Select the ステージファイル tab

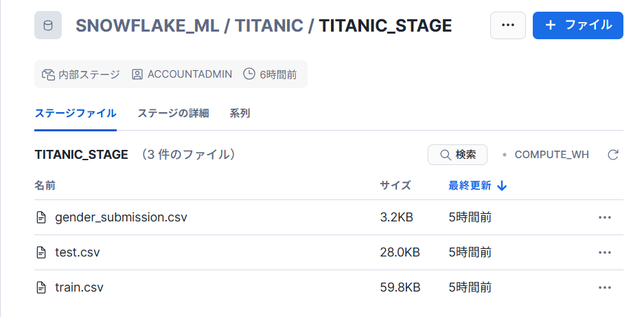point(76,113)
